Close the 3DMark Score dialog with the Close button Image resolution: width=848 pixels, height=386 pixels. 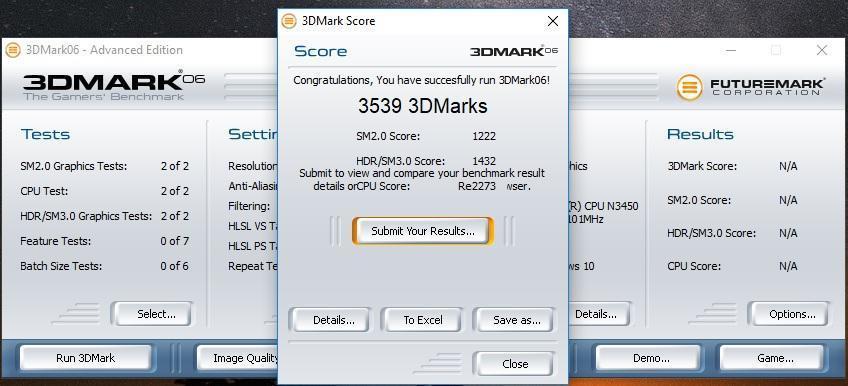[514, 364]
